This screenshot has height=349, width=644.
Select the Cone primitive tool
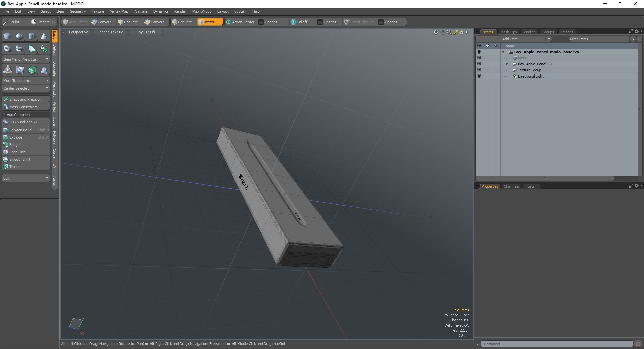coord(44,36)
